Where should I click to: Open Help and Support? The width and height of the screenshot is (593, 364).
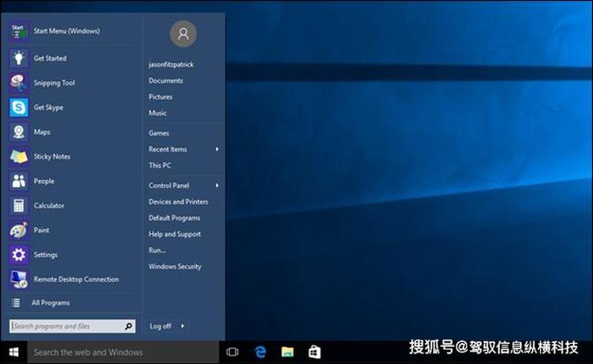(175, 234)
